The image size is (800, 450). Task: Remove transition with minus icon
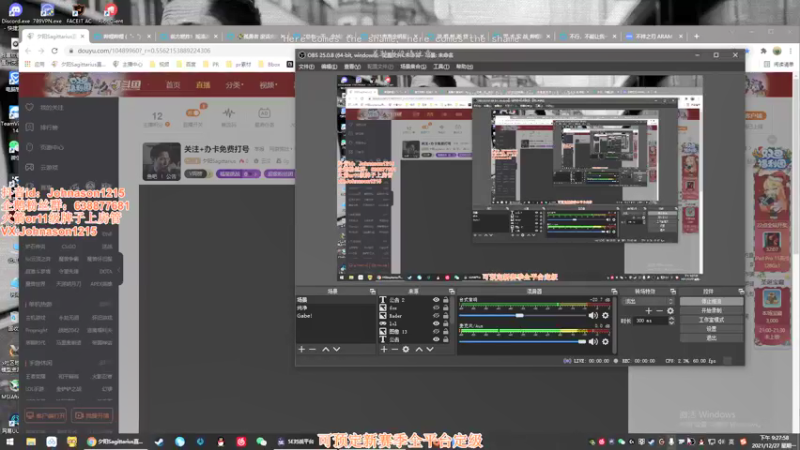tap(659, 311)
